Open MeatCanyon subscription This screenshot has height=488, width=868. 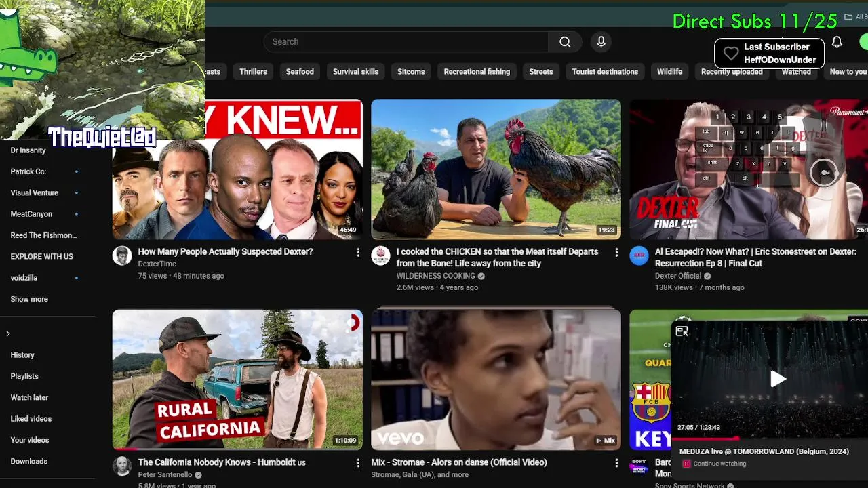31,214
